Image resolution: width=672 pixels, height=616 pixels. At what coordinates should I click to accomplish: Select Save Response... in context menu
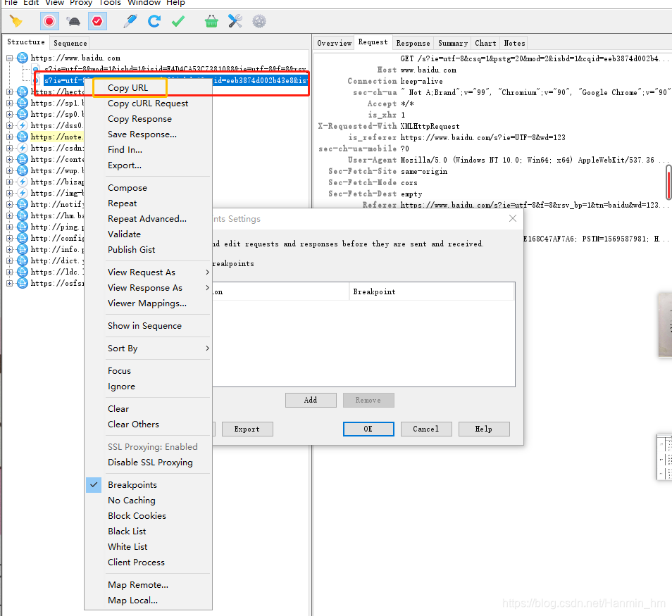142,134
